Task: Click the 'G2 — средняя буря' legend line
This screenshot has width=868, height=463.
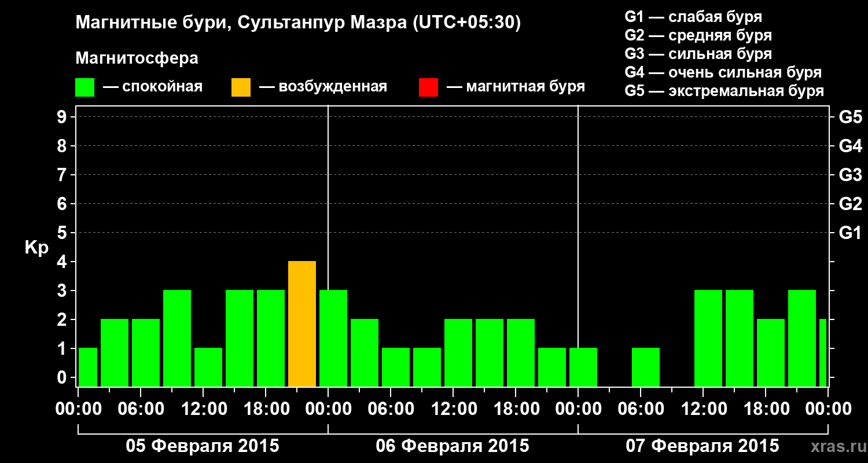Action: [698, 35]
